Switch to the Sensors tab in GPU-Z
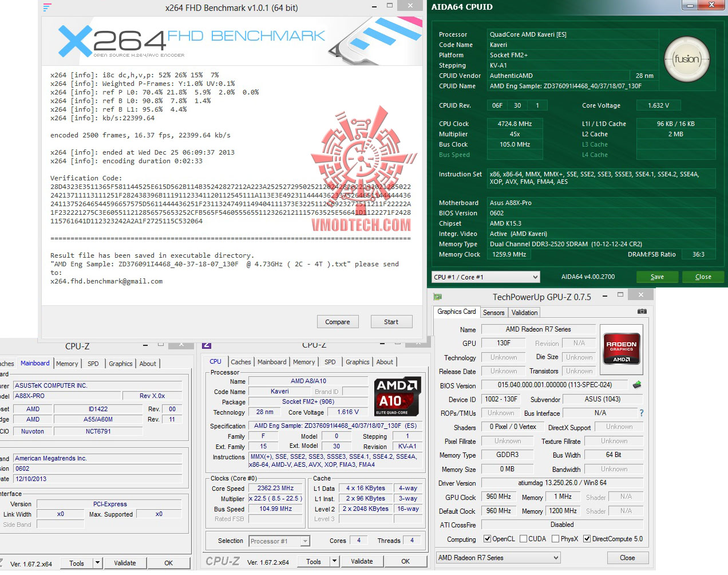The height and width of the screenshot is (575, 728). (x=493, y=313)
